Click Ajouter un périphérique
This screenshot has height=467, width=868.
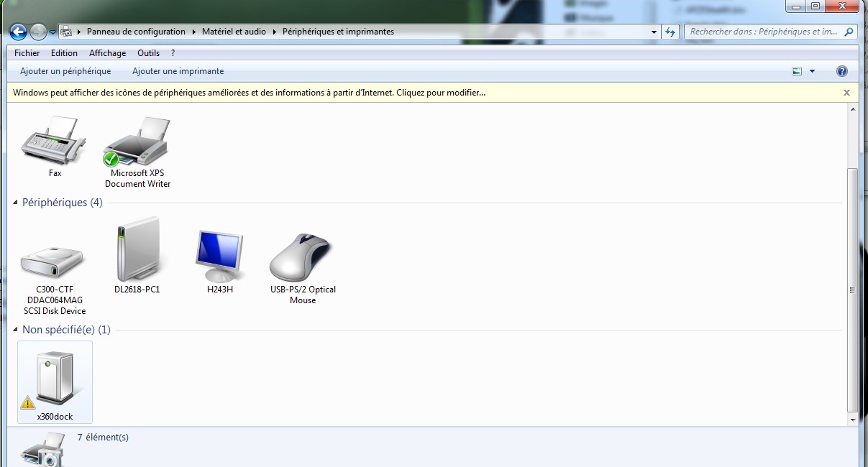click(65, 71)
